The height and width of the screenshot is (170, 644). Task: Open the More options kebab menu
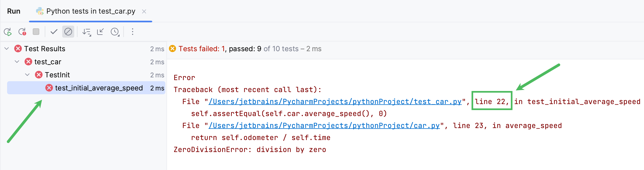tap(132, 32)
